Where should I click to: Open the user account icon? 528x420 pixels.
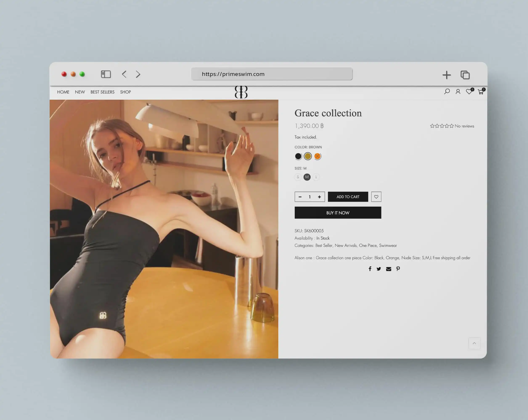click(x=458, y=92)
